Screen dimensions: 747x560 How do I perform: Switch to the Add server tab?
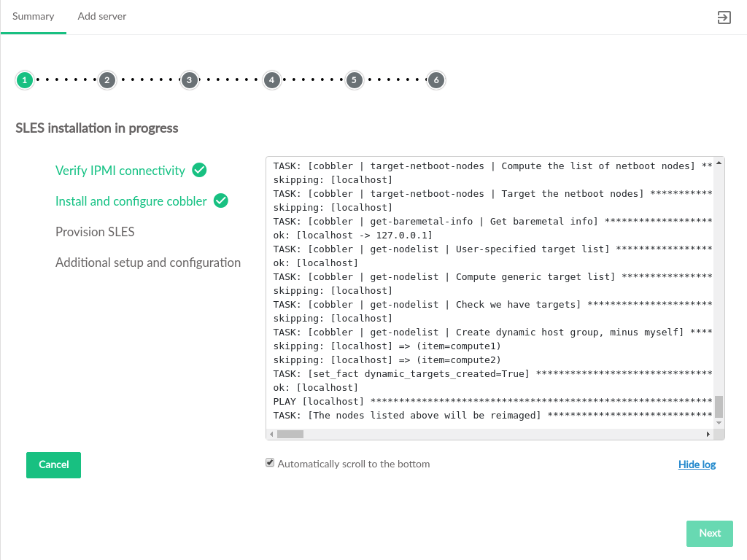click(x=102, y=16)
